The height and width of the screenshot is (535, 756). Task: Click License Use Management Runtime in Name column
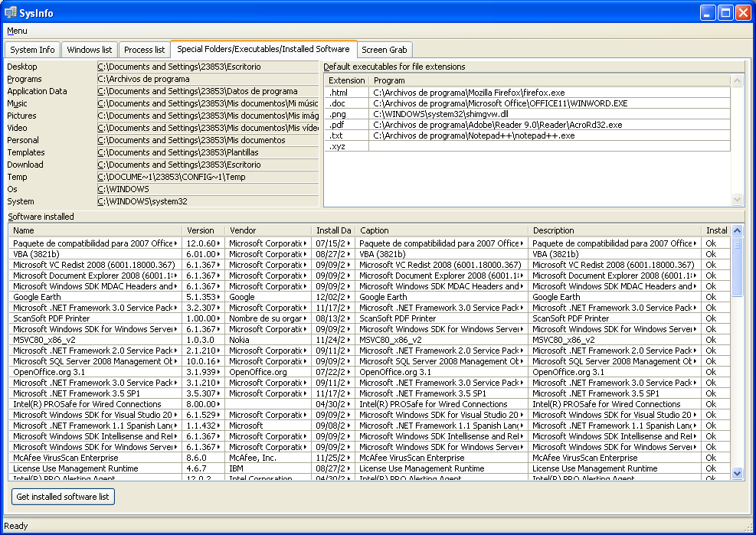95,468
